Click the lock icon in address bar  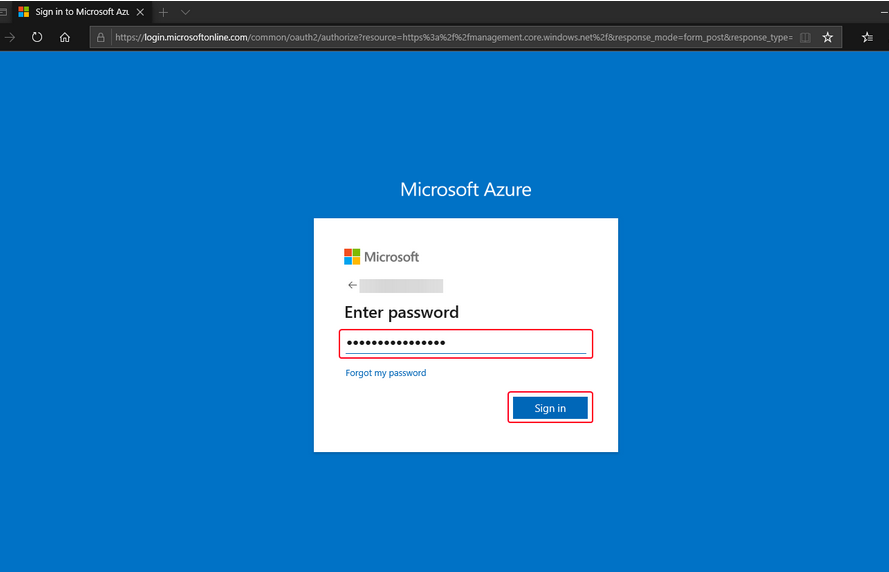click(100, 37)
